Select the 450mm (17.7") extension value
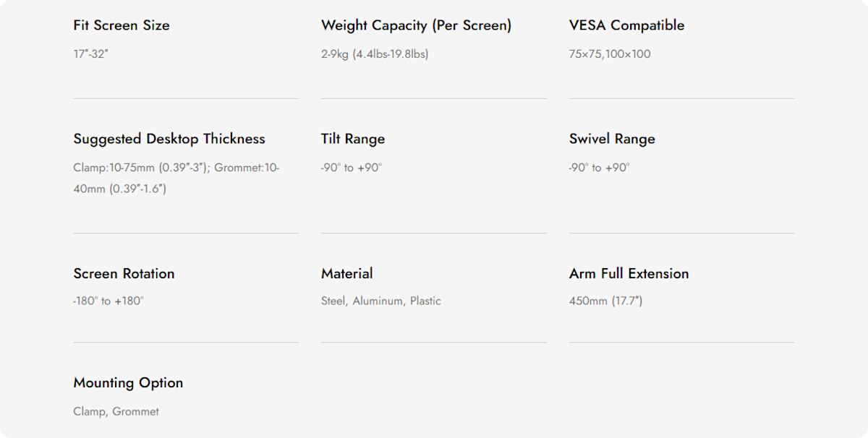Image resolution: width=868 pixels, height=438 pixels. (605, 301)
